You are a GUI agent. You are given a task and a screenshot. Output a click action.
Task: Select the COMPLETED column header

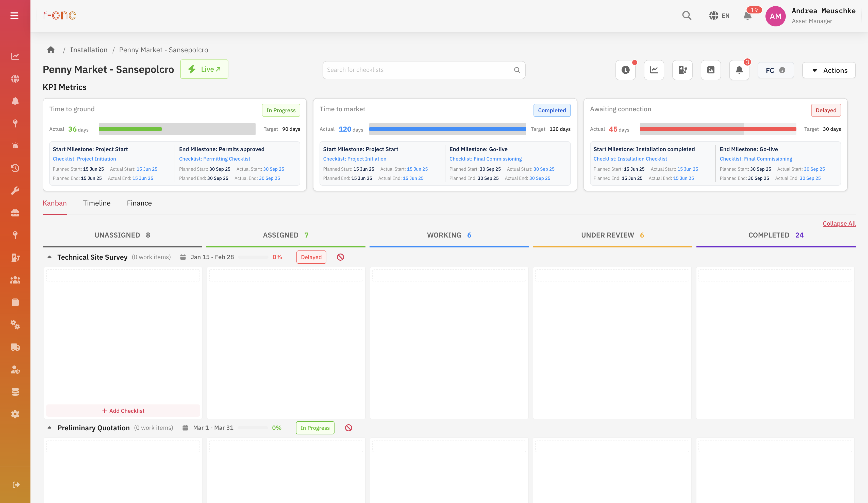point(776,235)
